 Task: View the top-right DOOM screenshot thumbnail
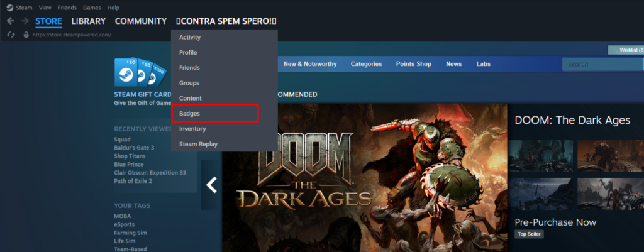[x=610, y=156]
